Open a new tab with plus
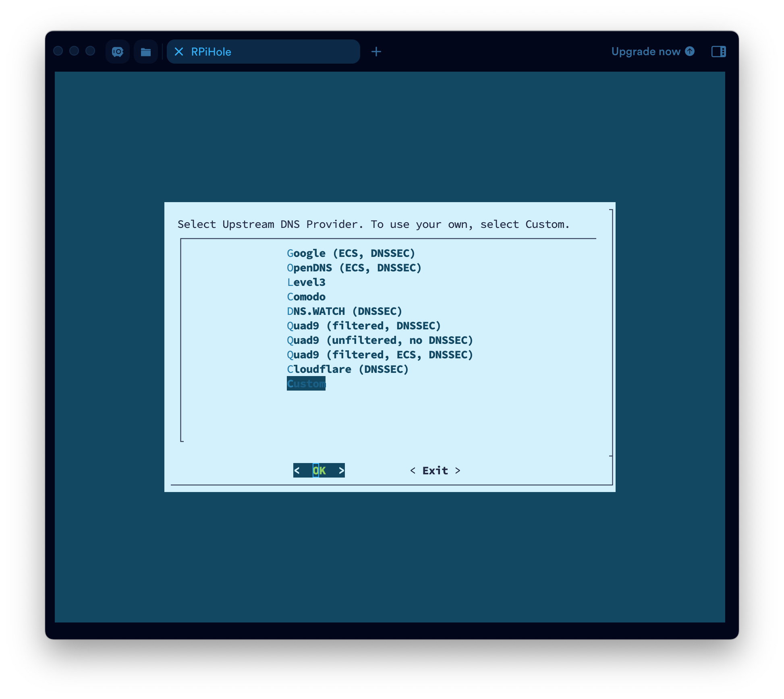Viewport: 784px width, 699px height. [376, 52]
